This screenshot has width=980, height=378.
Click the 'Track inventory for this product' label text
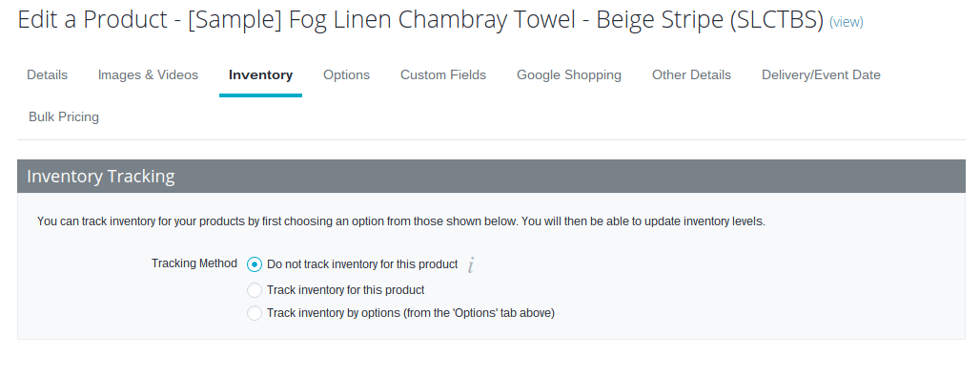coord(346,290)
